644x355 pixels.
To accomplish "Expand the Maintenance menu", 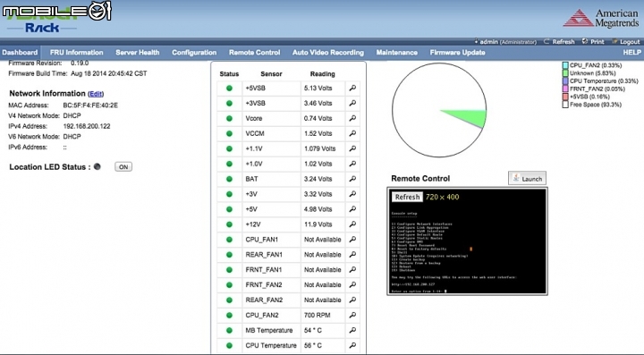I will pyautogui.click(x=397, y=53).
